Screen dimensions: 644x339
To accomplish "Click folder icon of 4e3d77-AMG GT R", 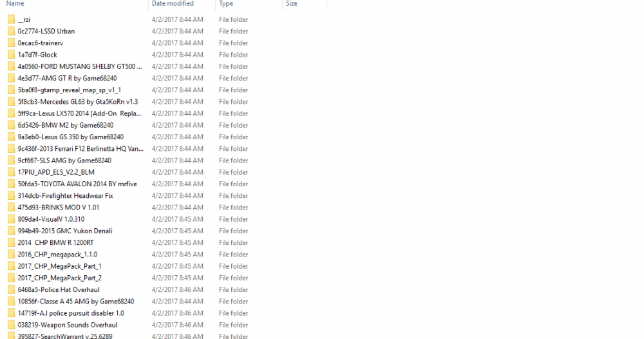I will [11, 78].
